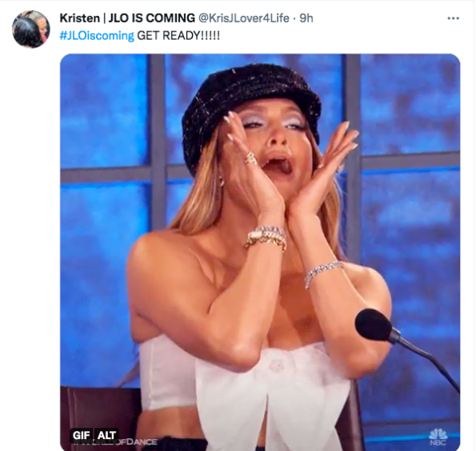This screenshot has height=451, width=476.
Task: Click the black sequined cap in the GIF
Action: 250,103
